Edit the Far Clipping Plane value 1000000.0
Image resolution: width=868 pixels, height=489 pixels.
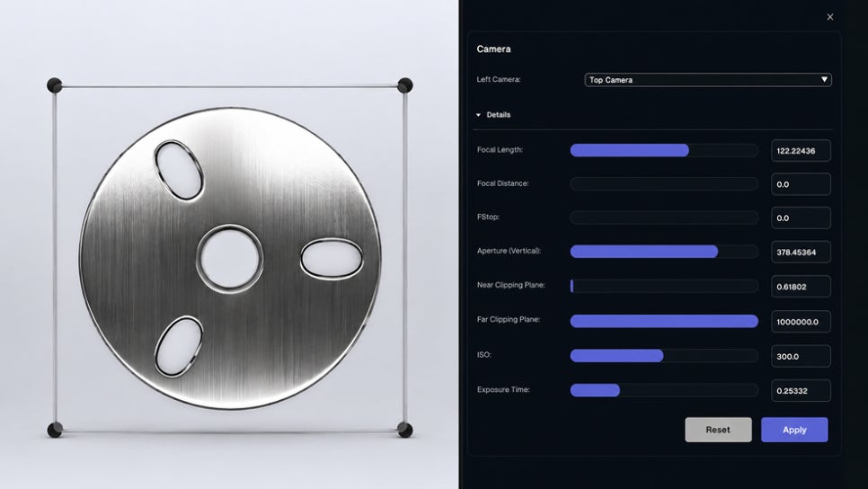pyautogui.click(x=801, y=321)
